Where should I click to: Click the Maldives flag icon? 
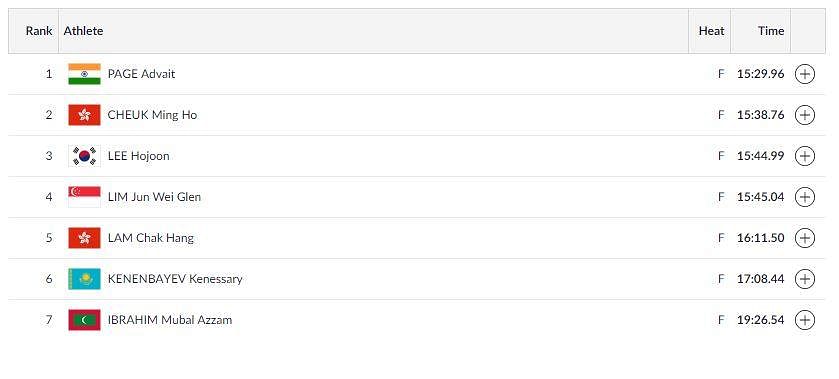coord(85,320)
